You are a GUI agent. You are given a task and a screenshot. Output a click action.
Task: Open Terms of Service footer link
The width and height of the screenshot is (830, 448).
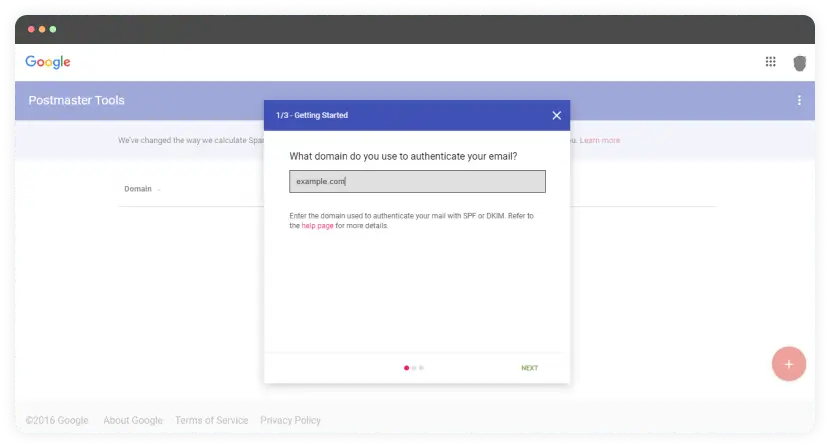212,420
